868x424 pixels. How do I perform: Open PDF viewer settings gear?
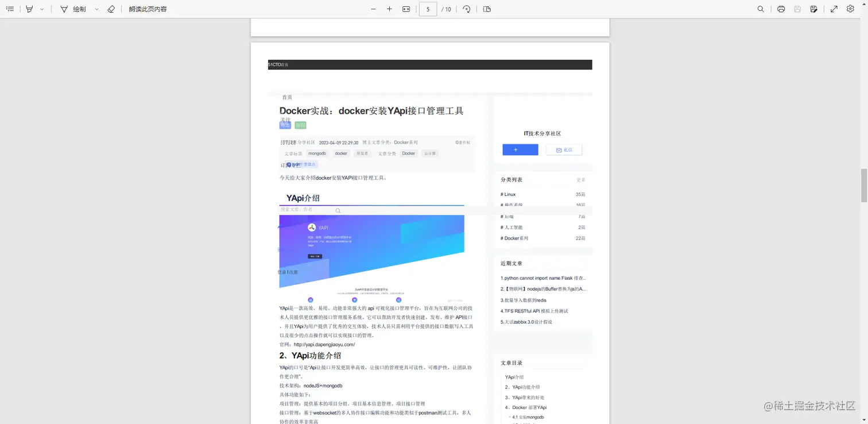[850, 9]
